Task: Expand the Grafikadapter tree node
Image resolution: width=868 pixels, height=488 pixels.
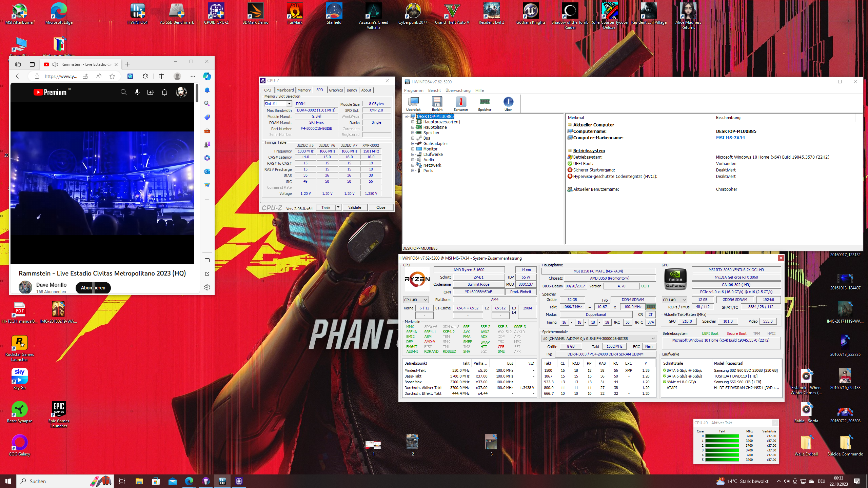Action: pyautogui.click(x=413, y=144)
